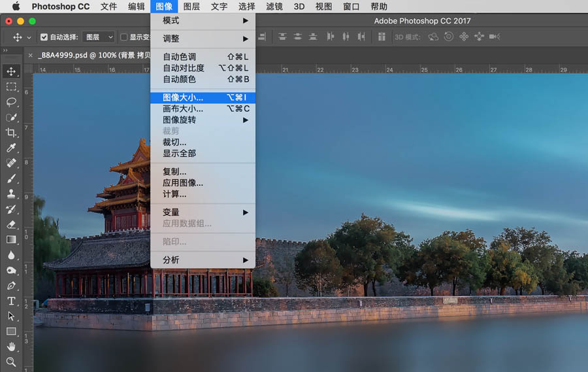Click the 3D rotate mode icon
588x372 pixels.
tap(433, 37)
